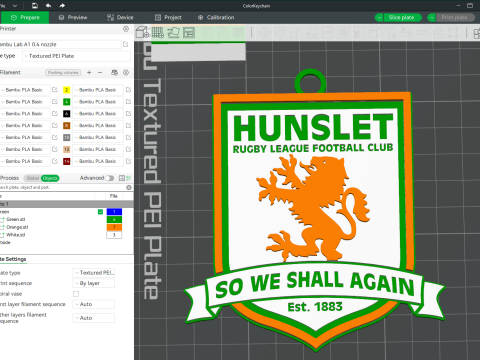Edit the Bambu Lab A1 printer preset
The width and height of the screenshot is (480, 360).
click(126, 44)
